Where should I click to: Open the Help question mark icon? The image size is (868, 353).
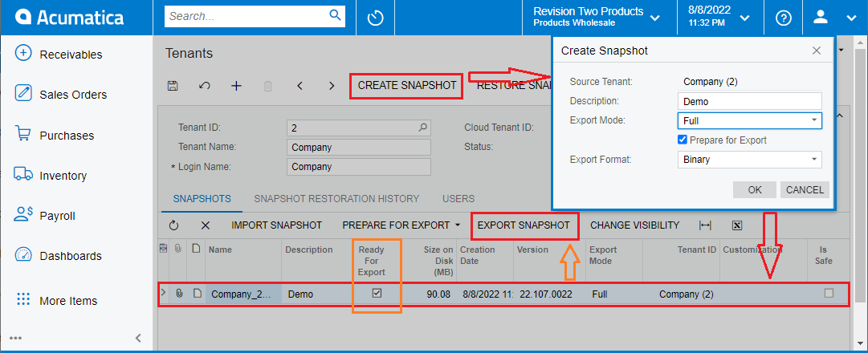coord(784,18)
